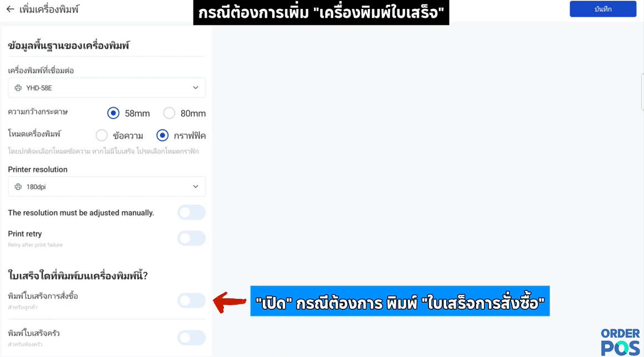Image resolution: width=644 pixels, height=357 pixels.
Task: Click the right-side vertical scrollbar
Action: [x=642, y=92]
